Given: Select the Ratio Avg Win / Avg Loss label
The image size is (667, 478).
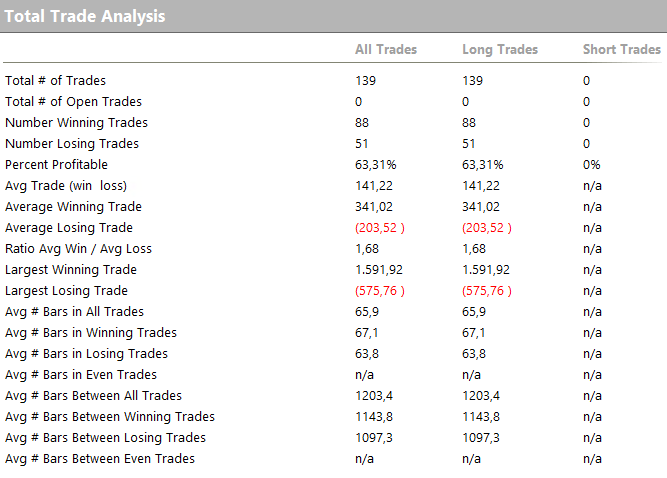Looking at the screenshot, I should [x=78, y=249].
